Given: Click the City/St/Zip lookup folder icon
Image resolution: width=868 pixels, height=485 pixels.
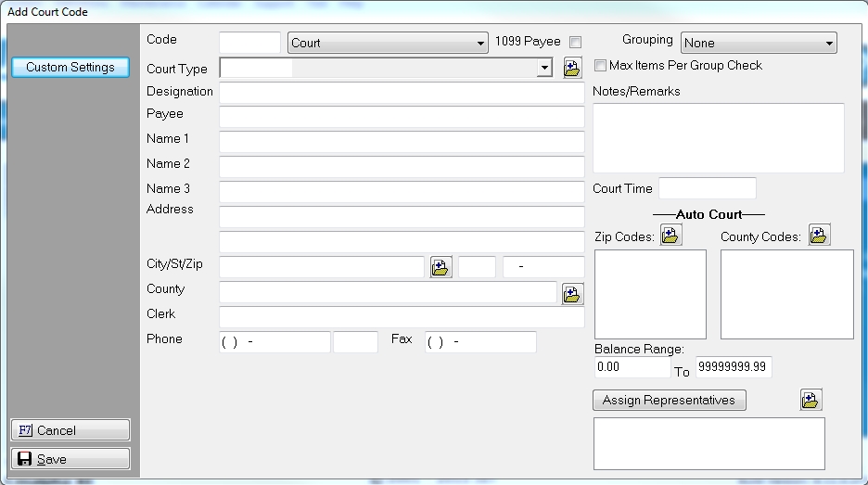Looking at the screenshot, I should click(x=440, y=268).
